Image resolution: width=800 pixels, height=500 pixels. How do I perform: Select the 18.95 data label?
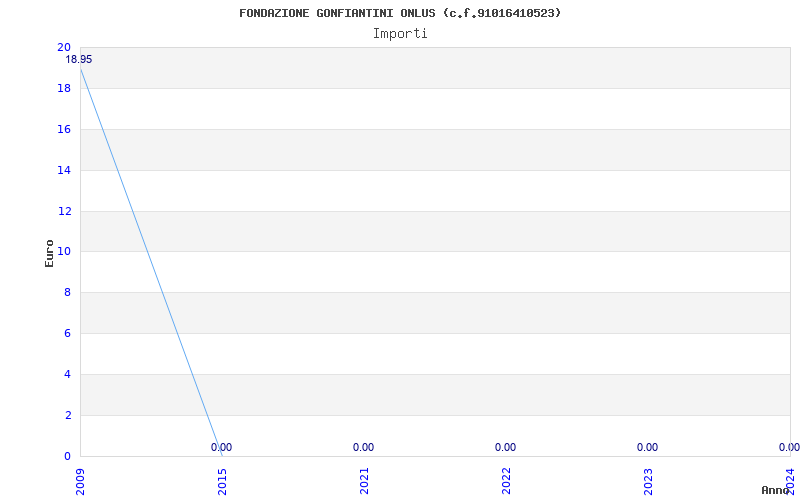pos(79,60)
